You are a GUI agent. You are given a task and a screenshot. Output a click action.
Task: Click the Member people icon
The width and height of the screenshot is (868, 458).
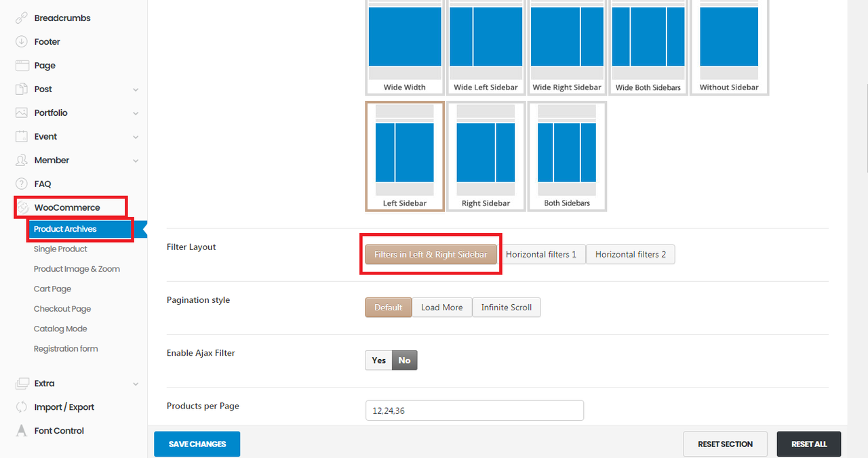tap(22, 161)
